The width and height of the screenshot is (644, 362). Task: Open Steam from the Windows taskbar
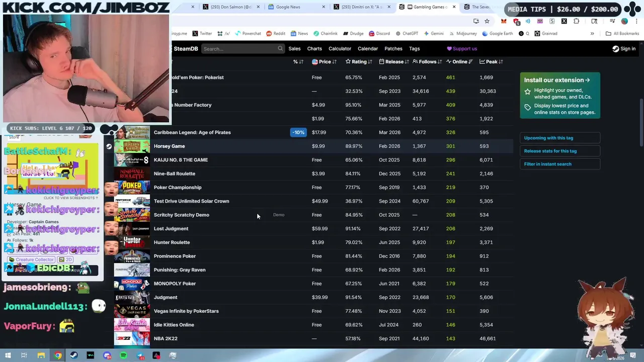(x=74, y=355)
